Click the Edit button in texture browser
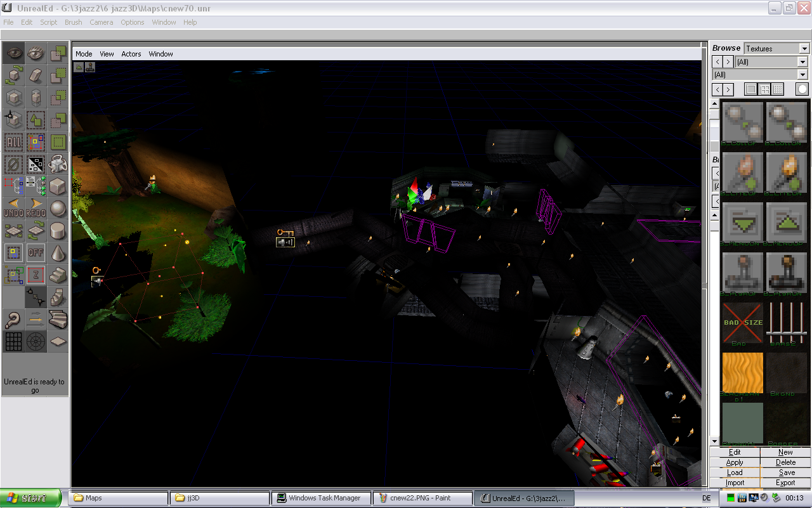812x508 pixels. (x=735, y=452)
